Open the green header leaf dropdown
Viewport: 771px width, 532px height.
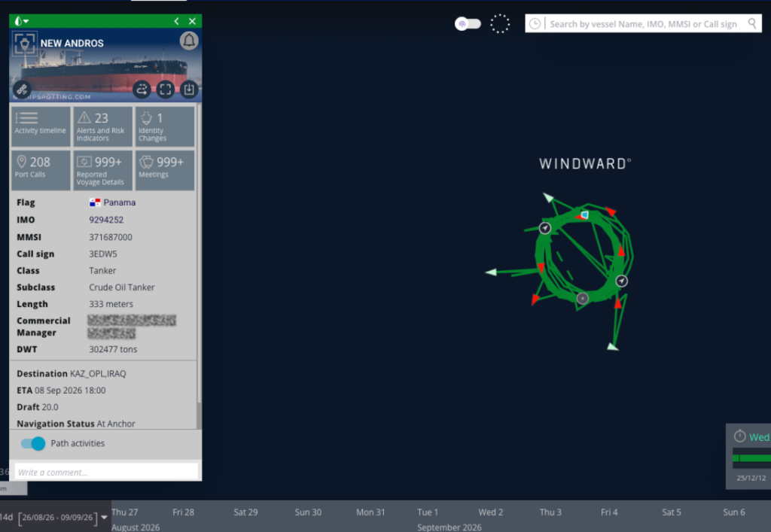tap(22, 21)
